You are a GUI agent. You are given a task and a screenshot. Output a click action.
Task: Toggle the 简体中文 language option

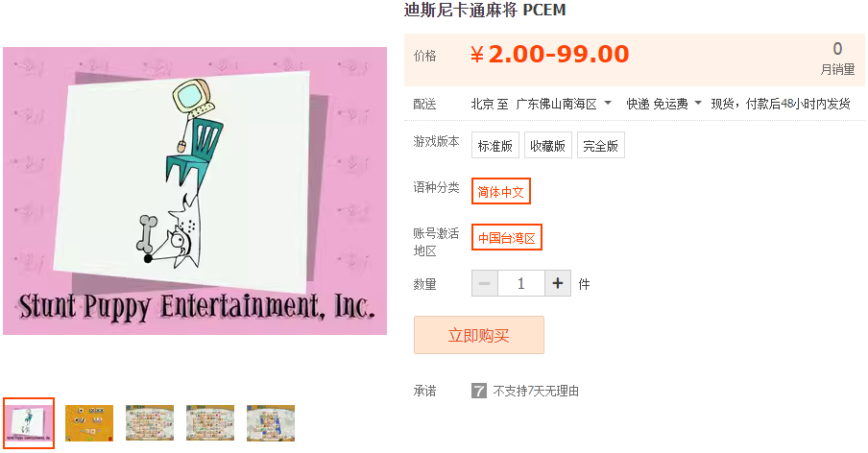[501, 191]
